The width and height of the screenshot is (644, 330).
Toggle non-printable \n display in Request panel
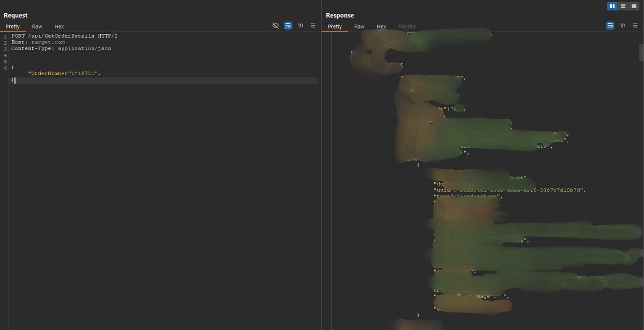(301, 25)
